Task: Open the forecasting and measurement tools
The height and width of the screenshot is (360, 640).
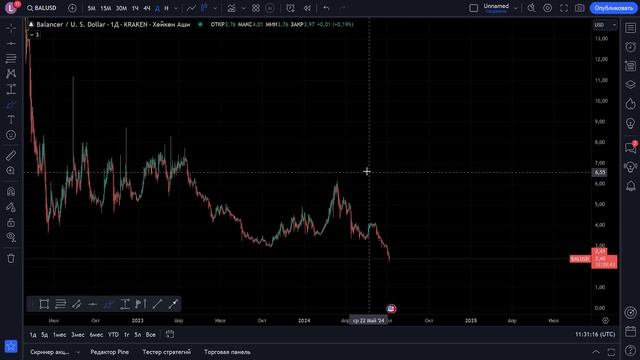Action: coord(11,89)
